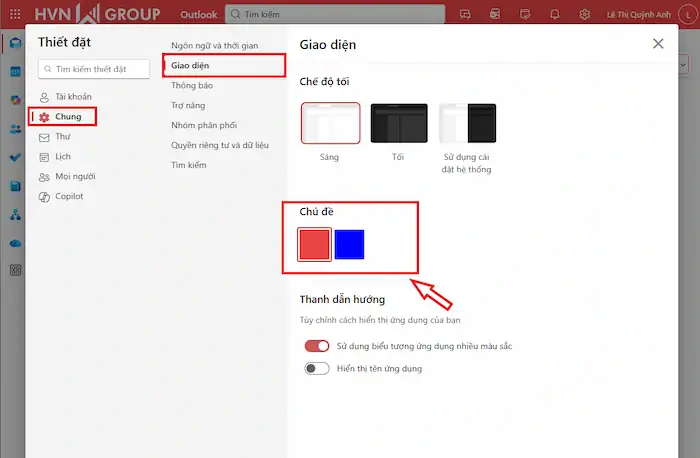
Task: Open Trợ năng settings section
Action: pyautogui.click(x=188, y=105)
